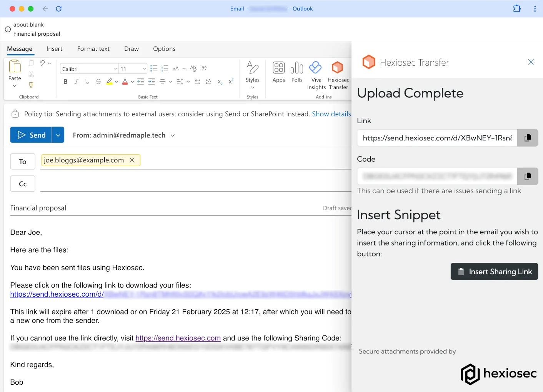Open Send options dropdown arrow
Viewport: 543px width, 392px height.
58,135
